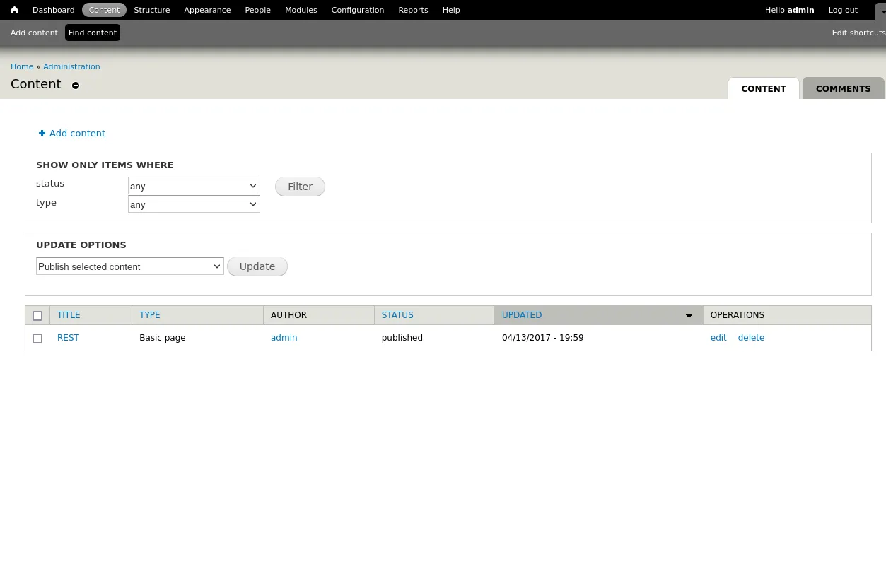Viewport: 886px width, 588px height.
Task: Open the Content menu item
Action: (x=105, y=10)
